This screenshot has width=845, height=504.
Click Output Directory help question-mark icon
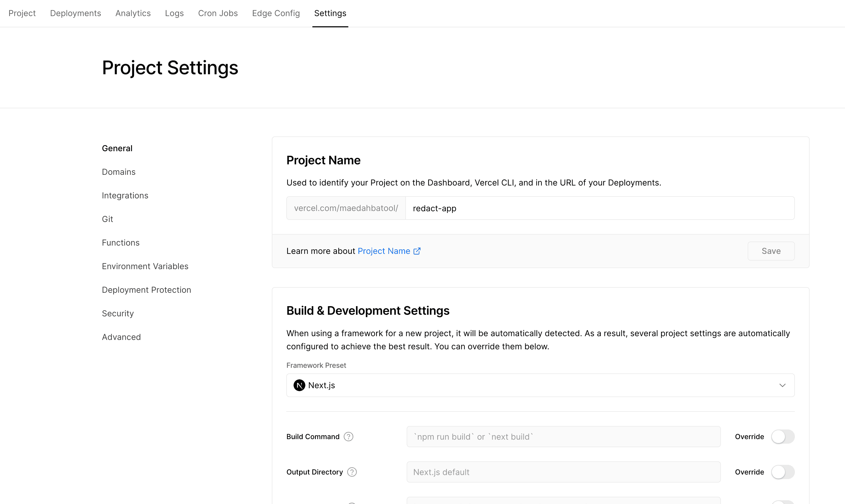pos(352,472)
